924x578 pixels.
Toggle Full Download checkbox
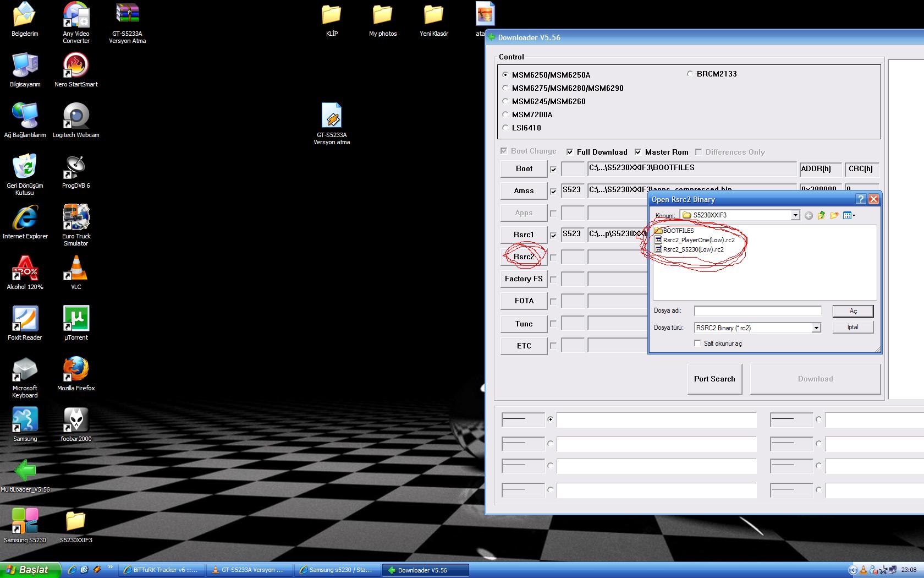570,152
